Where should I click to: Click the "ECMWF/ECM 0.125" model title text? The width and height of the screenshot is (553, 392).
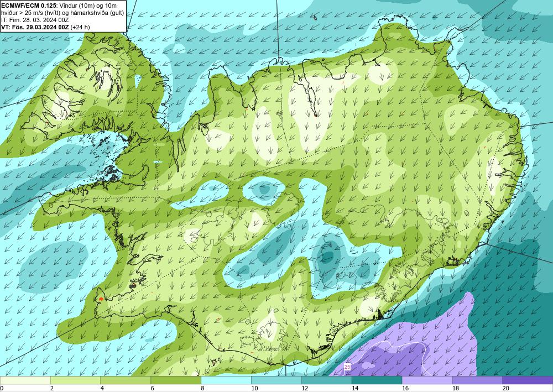pyautogui.click(x=28, y=6)
